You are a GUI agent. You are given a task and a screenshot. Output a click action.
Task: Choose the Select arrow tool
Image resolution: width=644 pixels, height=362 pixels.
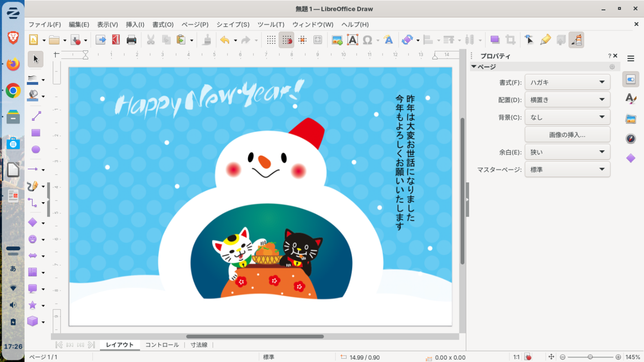pos(36,58)
